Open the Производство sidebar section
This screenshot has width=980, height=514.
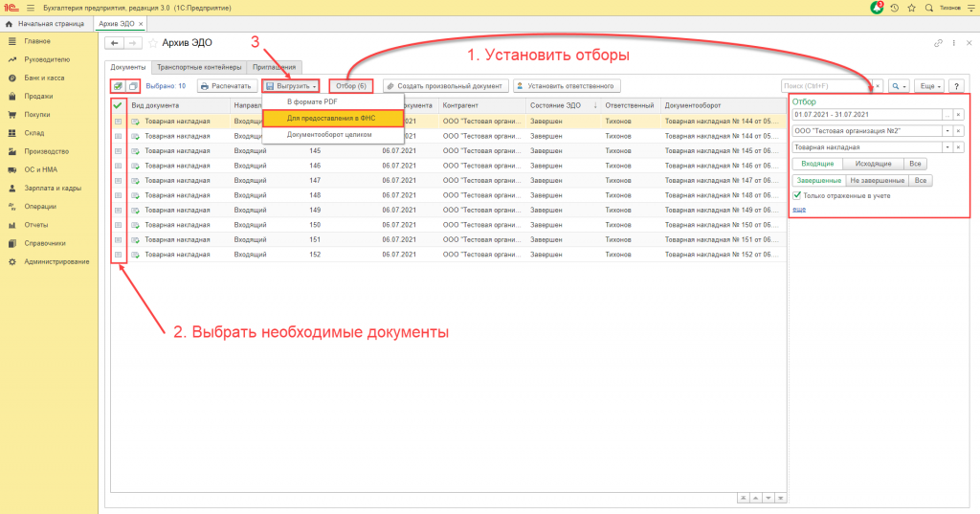46,151
